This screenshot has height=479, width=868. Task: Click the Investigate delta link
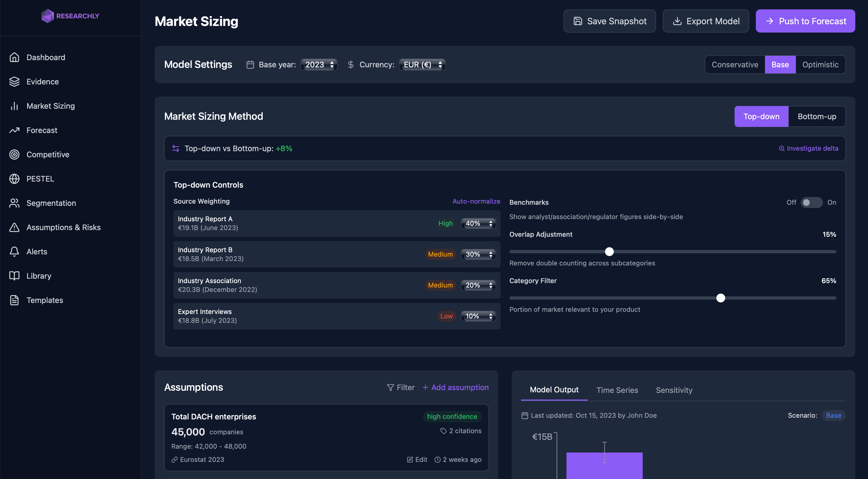pos(808,148)
